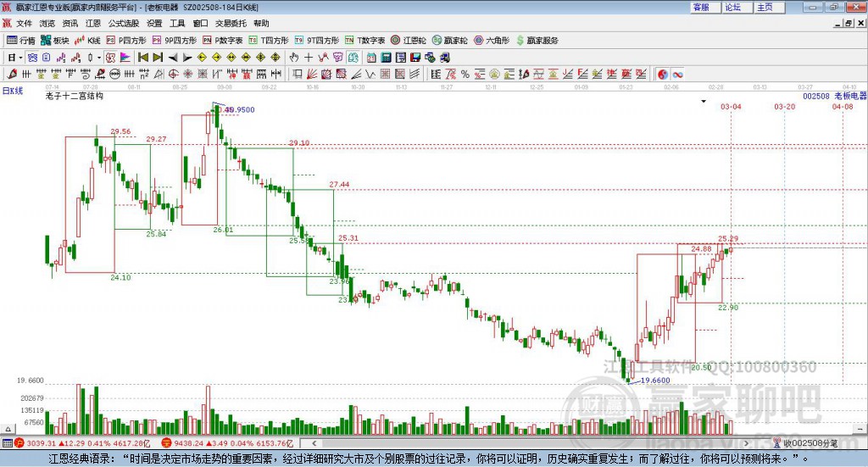Select the Gann fan lines tool
The width and height of the screenshot is (868, 467).
tap(312, 74)
